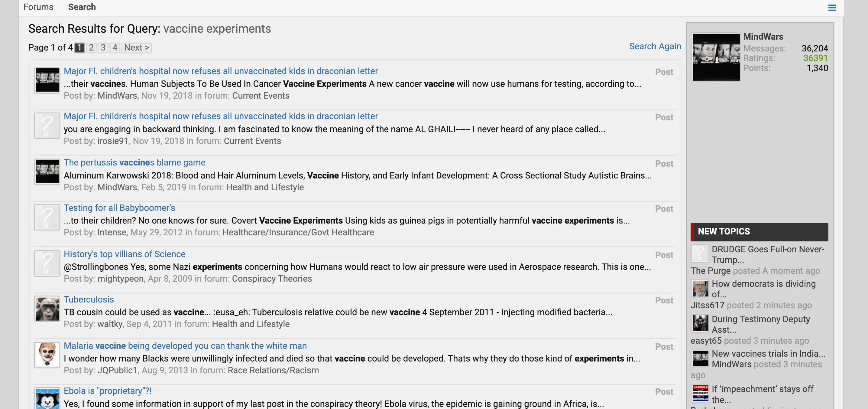
Task: Open "New vaccines trials in India" topic
Action: [768, 353]
